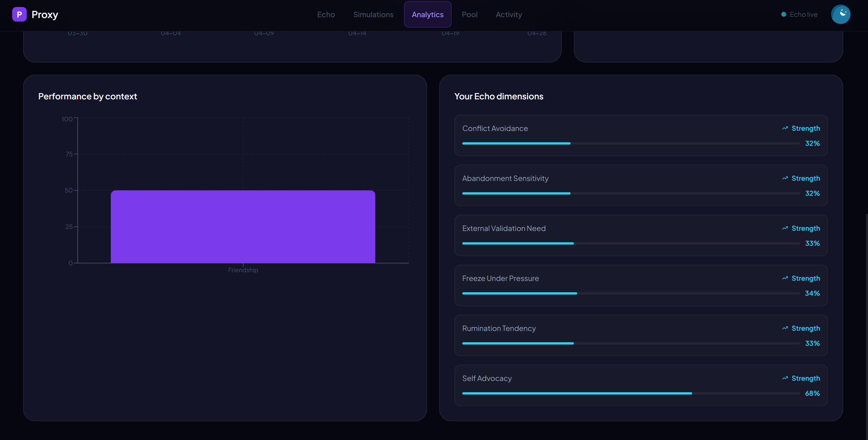Click the Echo live status label

803,14
